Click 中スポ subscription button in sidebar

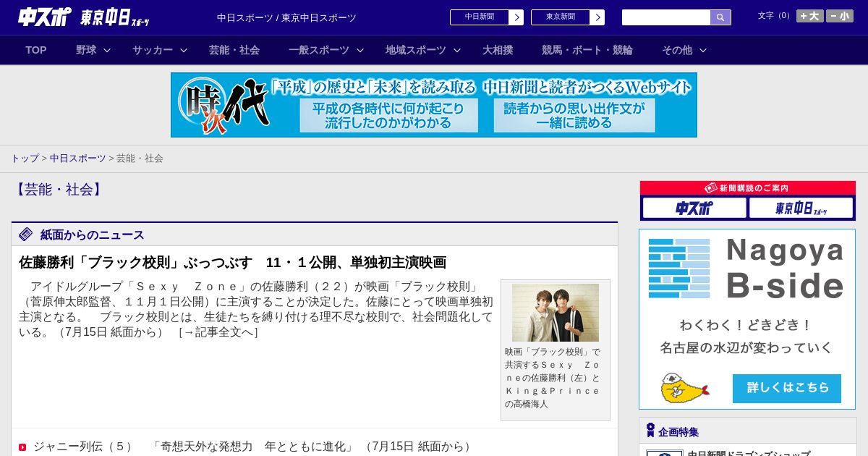(694, 208)
